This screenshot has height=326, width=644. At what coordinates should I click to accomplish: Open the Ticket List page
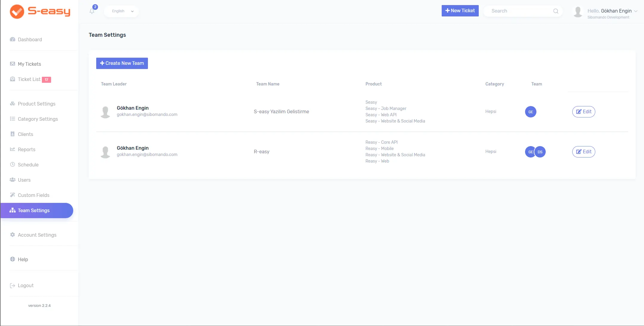coord(29,79)
